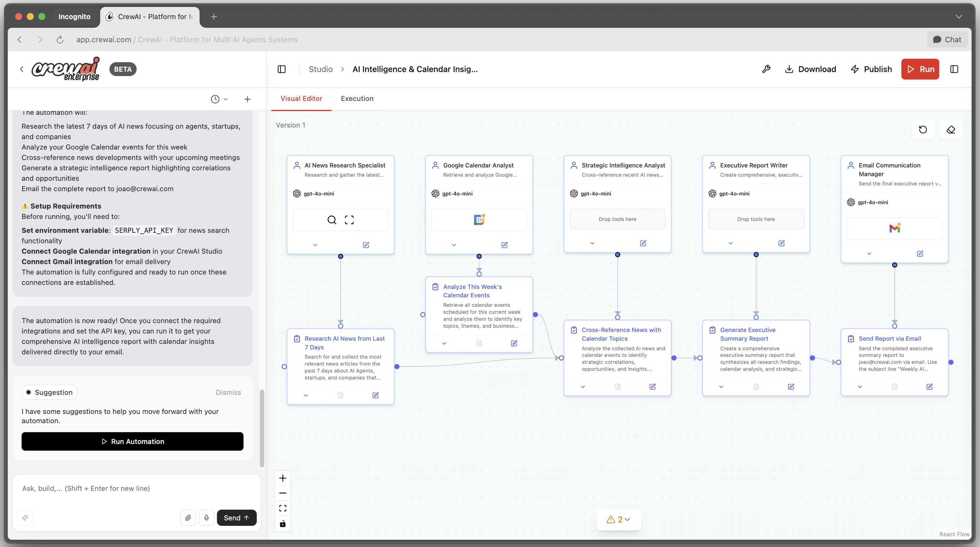The width and height of the screenshot is (980, 547).
Task: Click the Gmail tool icon in Email Communication Manager
Action: (894, 228)
